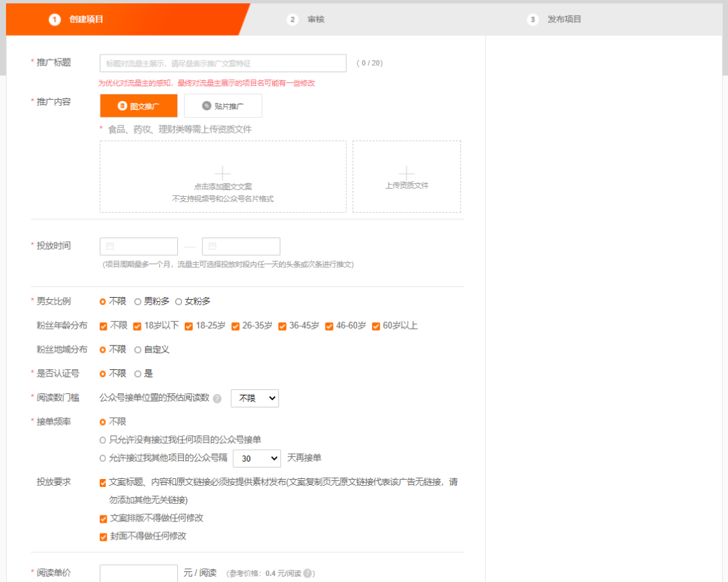Open the end date calendar field
Screen dimensions: 728x582
(x=241, y=247)
